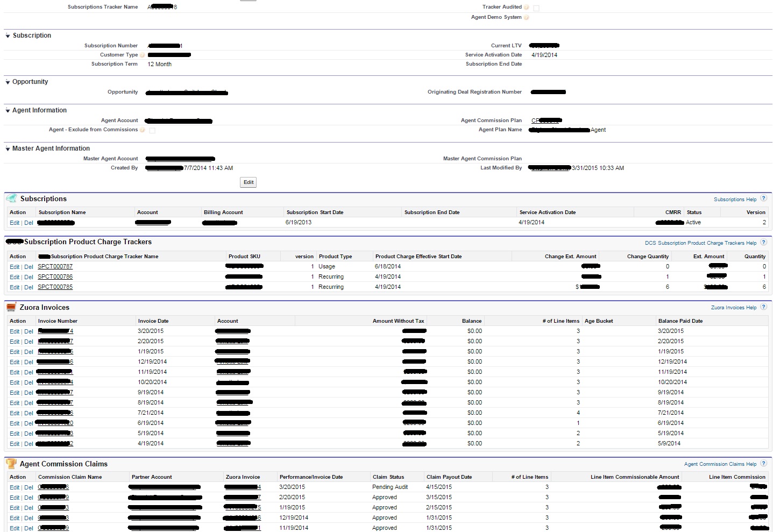
Task: Click the Agent Demo System info icon
Action: point(527,17)
